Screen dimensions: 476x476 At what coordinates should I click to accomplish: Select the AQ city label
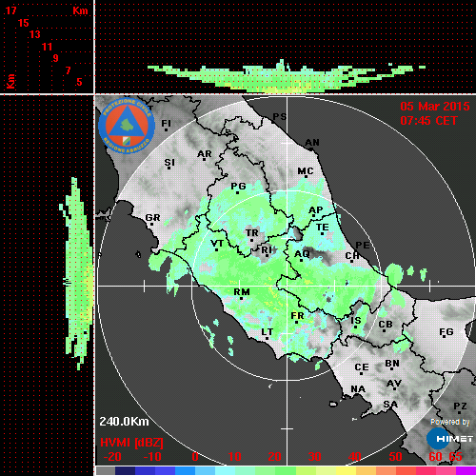302,254
